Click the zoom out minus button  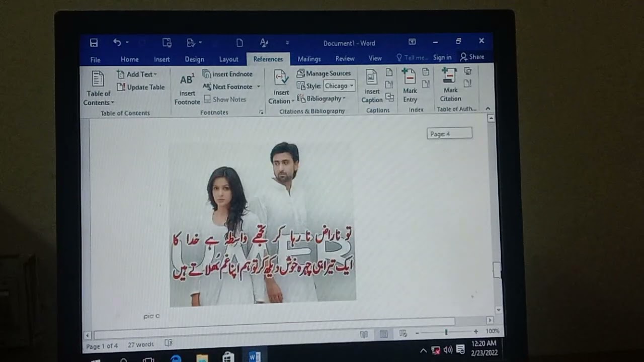point(417,333)
